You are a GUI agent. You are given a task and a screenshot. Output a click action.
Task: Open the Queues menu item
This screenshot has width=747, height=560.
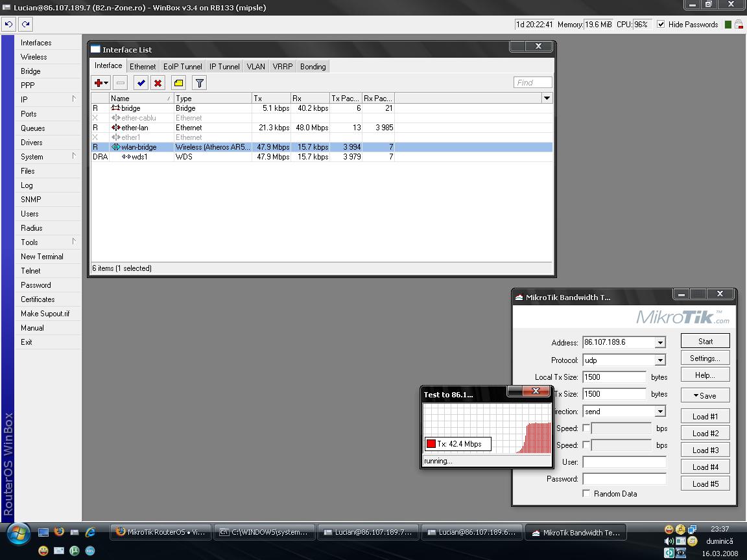(x=33, y=128)
